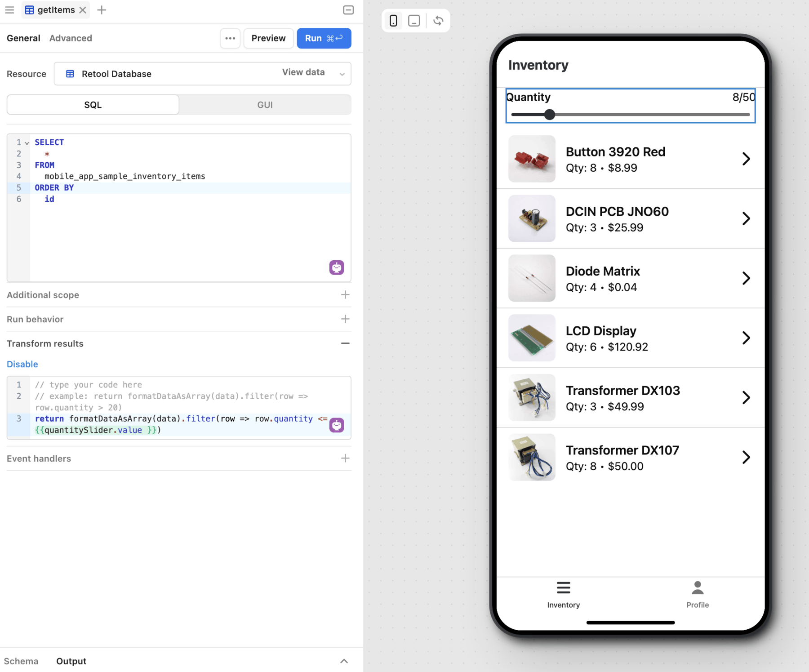Click the Preview button
The width and height of the screenshot is (809, 672).
pyautogui.click(x=268, y=38)
